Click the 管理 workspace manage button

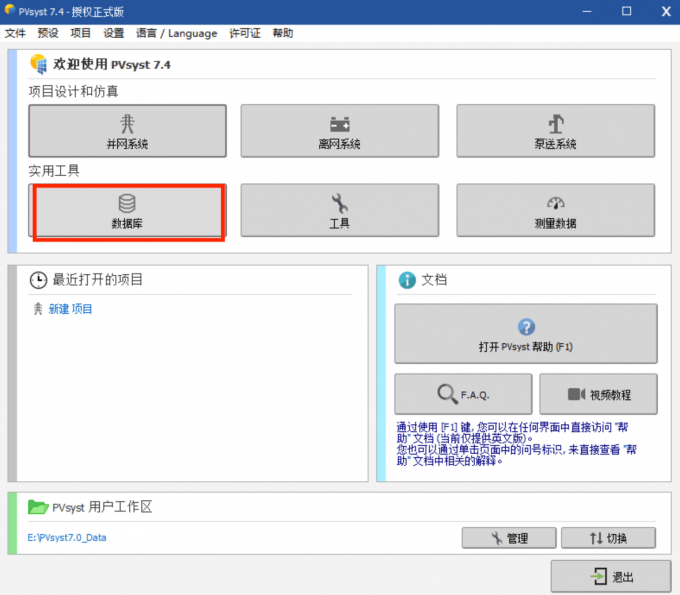(509, 538)
